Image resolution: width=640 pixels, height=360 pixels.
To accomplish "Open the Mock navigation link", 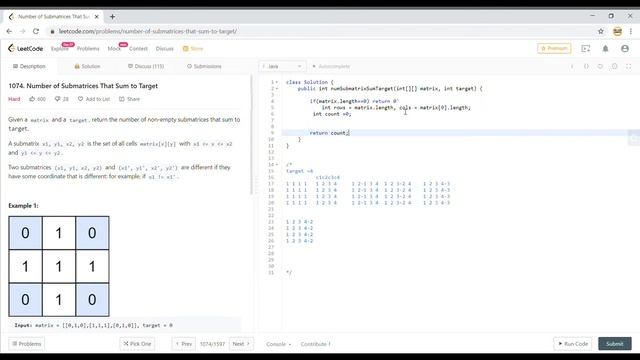I will pos(114,49).
